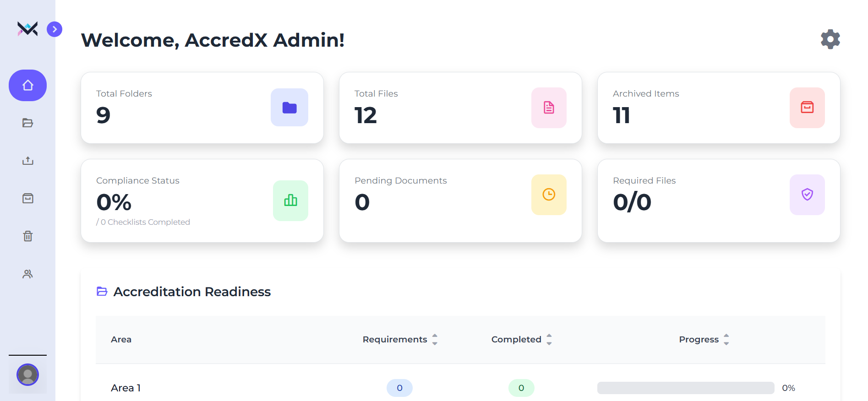Click the Total Files card
The width and height of the screenshot is (868, 401).
(460, 108)
